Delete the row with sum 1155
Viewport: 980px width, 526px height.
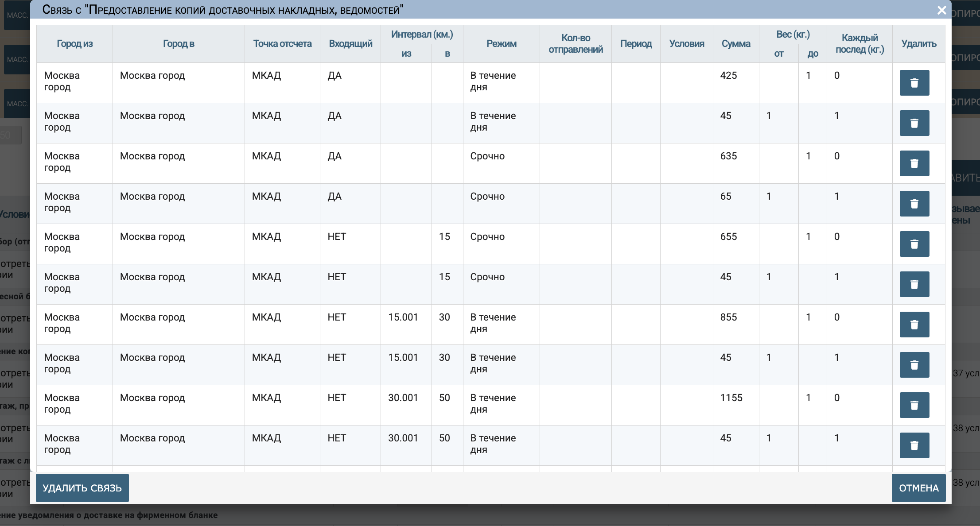click(x=914, y=405)
